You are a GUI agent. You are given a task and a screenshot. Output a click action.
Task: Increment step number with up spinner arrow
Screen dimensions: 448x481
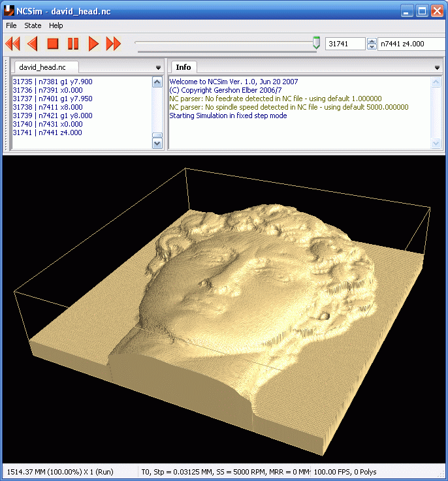372,41
